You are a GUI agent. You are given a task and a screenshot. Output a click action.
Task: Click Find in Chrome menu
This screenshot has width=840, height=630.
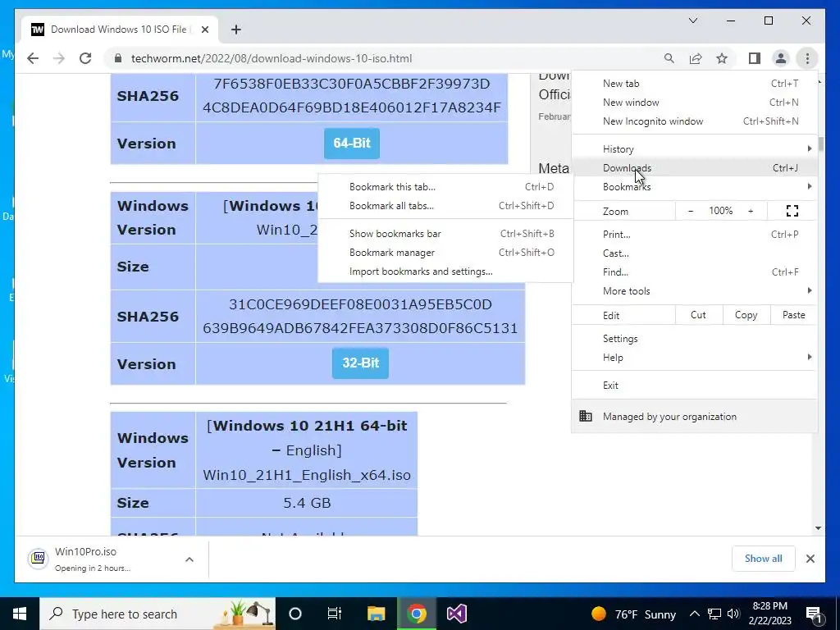(695, 272)
